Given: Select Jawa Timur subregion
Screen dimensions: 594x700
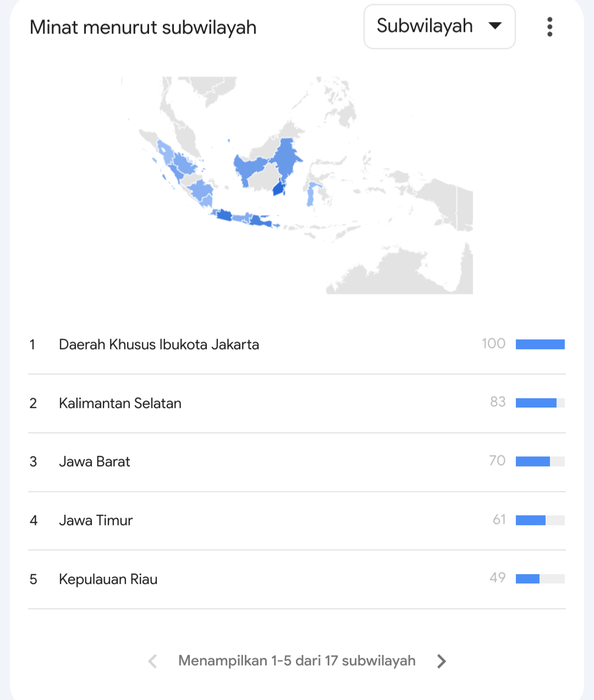Looking at the screenshot, I should 297,521.
